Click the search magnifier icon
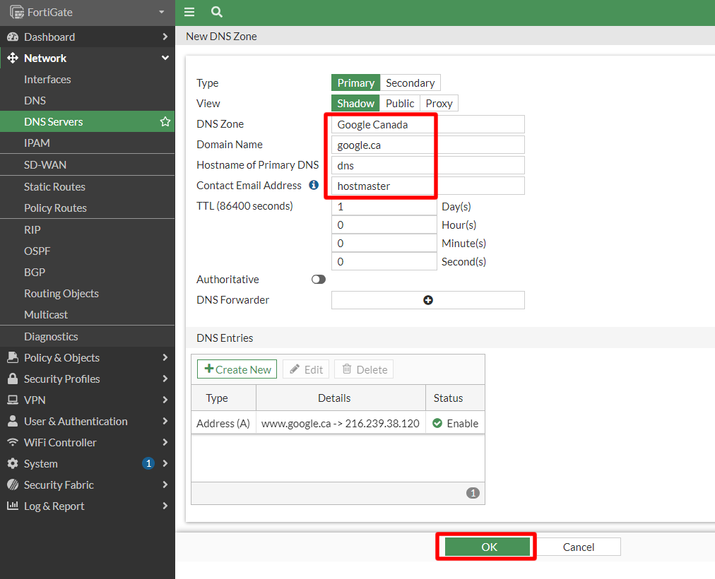The width and height of the screenshot is (715, 579). click(x=217, y=12)
